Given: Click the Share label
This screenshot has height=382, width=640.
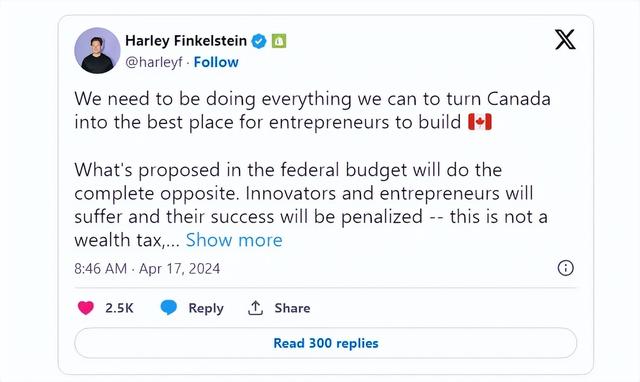Looking at the screenshot, I should [x=292, y=308].
